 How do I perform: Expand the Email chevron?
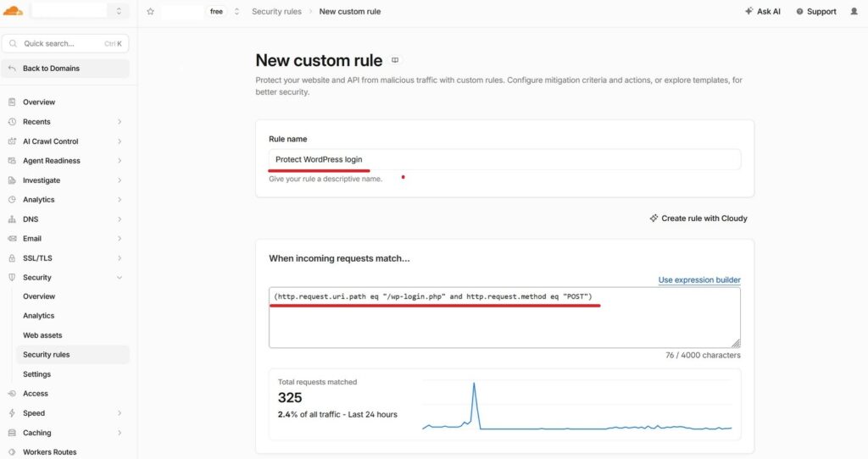coord(120,238)
